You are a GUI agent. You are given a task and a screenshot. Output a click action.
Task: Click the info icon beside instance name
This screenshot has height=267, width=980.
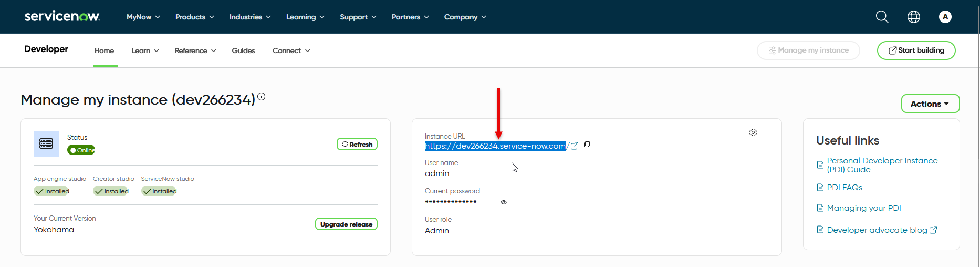tap(261, 97)
